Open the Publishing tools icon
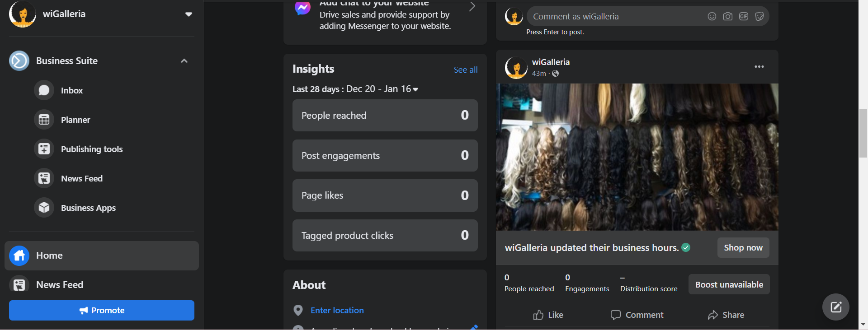Image resolution: width=868 pixels, height=330 pixels. tap(44, 149)
